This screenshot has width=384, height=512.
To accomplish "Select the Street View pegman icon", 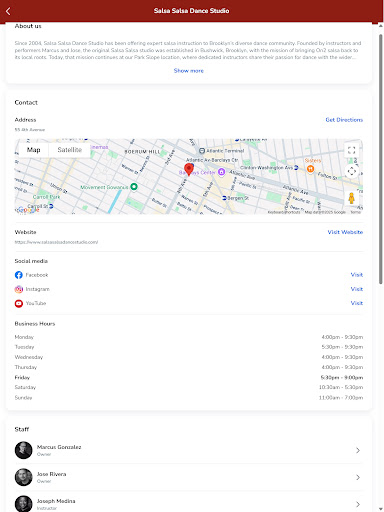I will tap(351, 198).
